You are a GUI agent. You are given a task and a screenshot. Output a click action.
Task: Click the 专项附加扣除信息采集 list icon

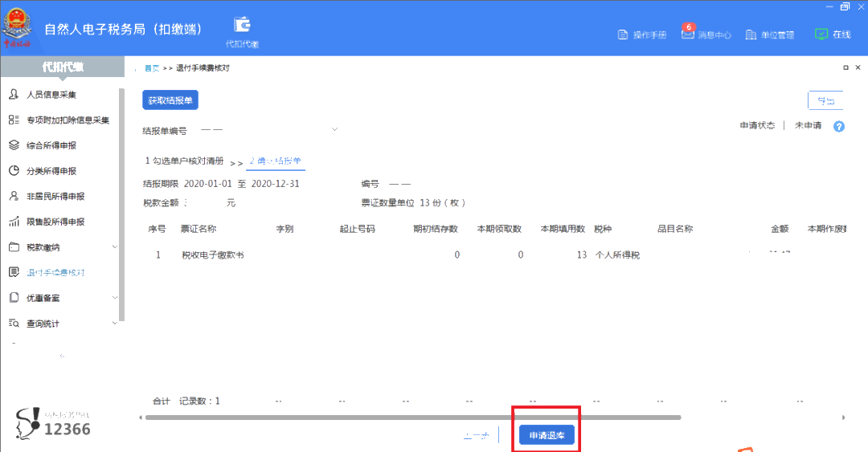(x=14, y=120)
